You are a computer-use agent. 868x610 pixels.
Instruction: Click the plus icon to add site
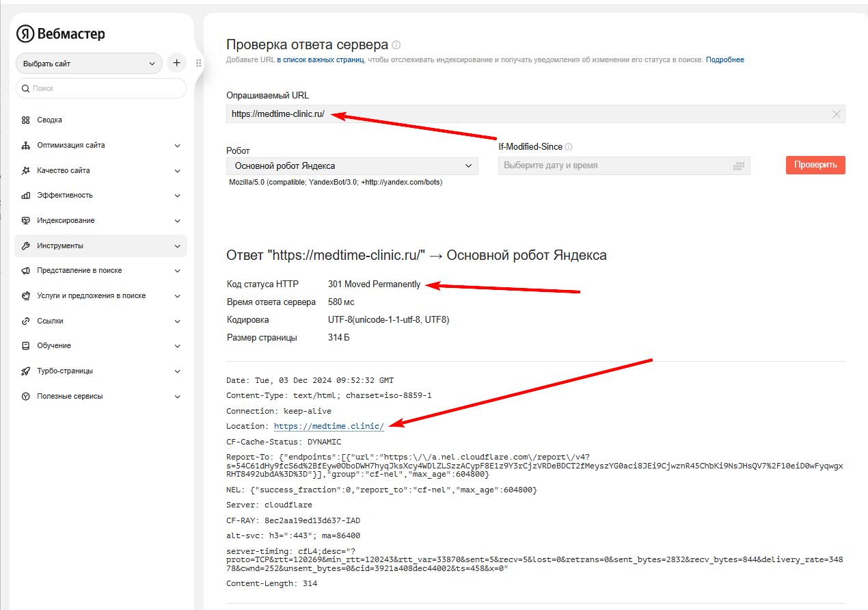(x=176, y=63)
